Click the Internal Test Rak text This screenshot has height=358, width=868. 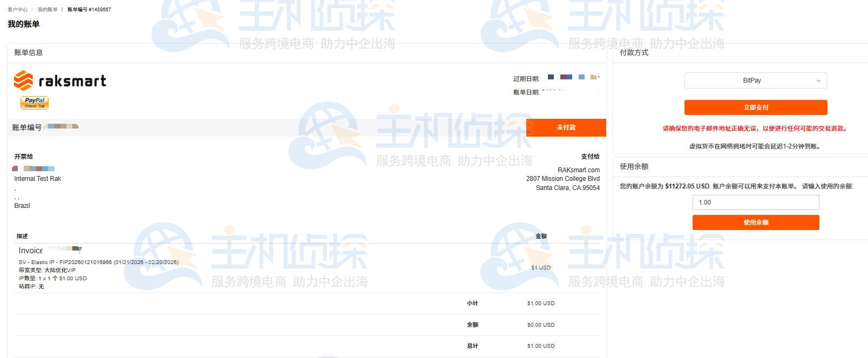pos(38,179)
